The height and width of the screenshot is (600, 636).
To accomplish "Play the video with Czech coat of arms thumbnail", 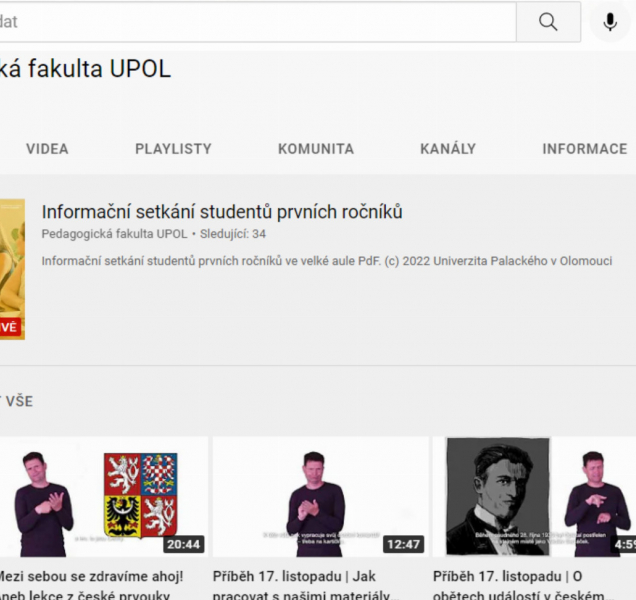I will coord(104,496).
